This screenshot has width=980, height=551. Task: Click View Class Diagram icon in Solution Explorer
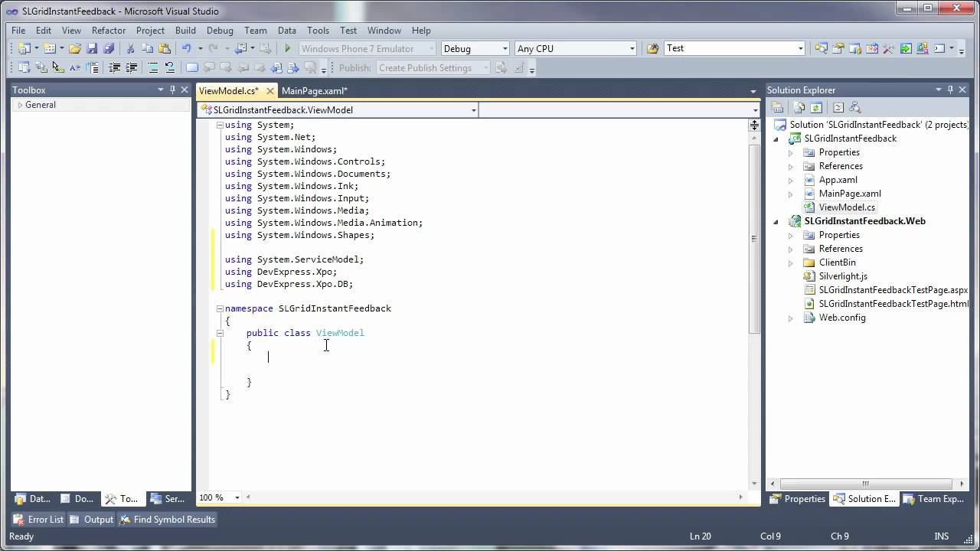(855, 108)
